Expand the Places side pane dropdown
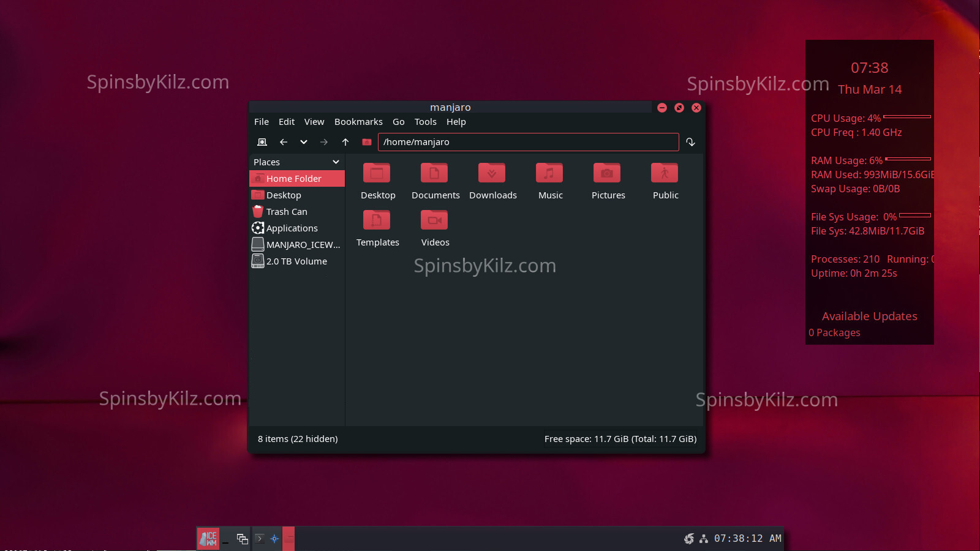980x551 pixels. 336,162
